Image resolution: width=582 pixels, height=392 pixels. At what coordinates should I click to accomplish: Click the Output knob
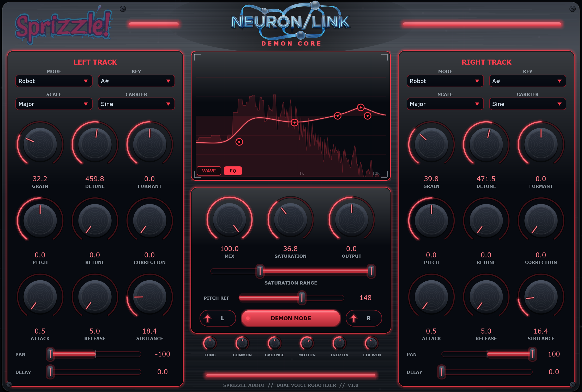[x=352, y=220]
